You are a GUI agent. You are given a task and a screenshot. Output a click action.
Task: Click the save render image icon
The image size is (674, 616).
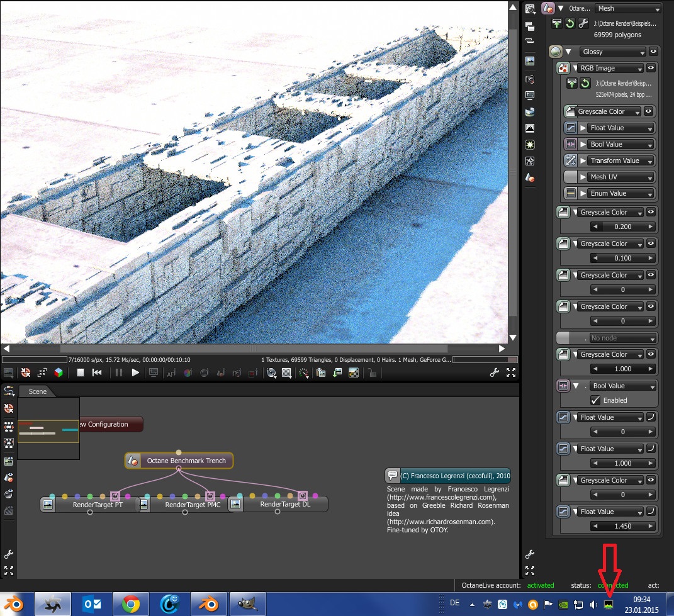[337, 372]
